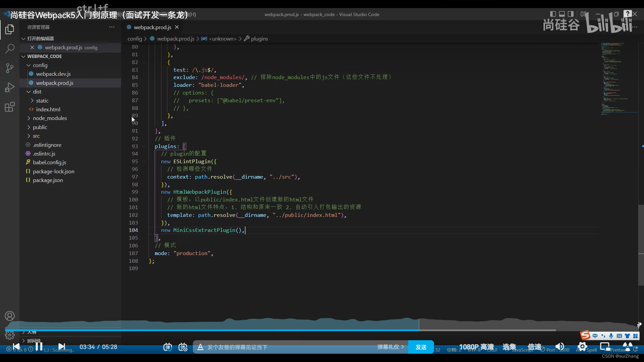Screen dimensions: 644x362
Task: Open the video player settings gear
Action: 582,347
